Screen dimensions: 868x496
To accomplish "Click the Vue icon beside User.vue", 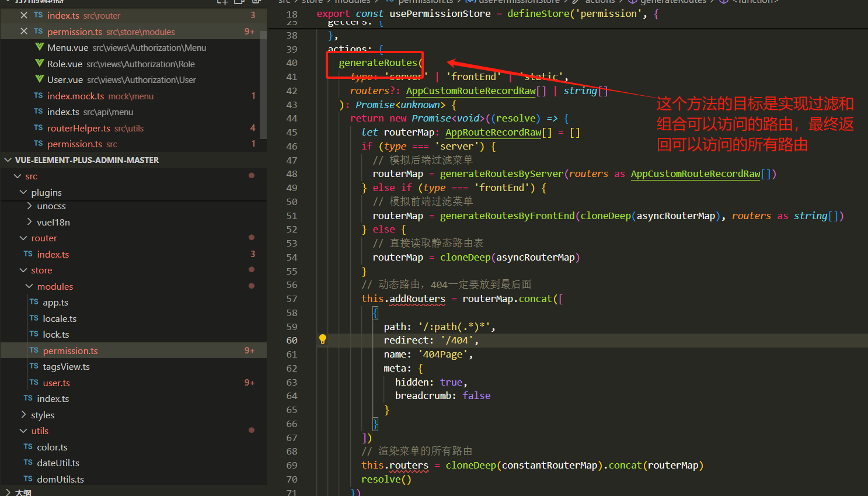I will (39, 79).
